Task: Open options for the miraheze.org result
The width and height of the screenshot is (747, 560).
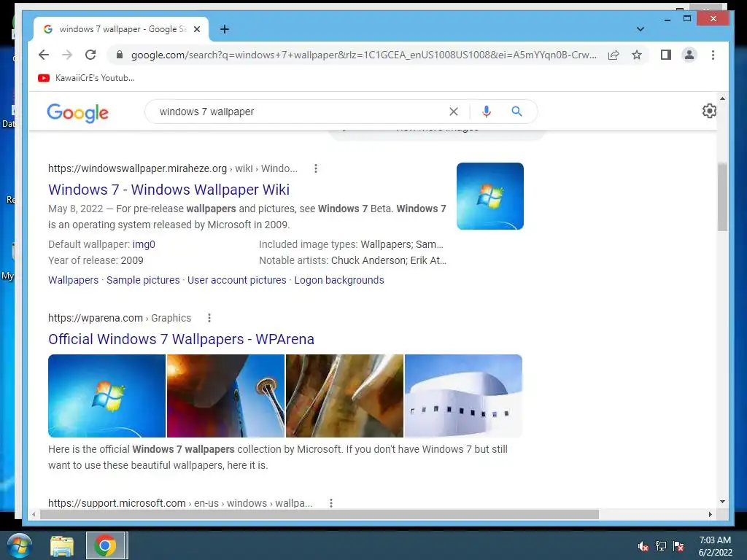Action: click(x=315, y=168)
